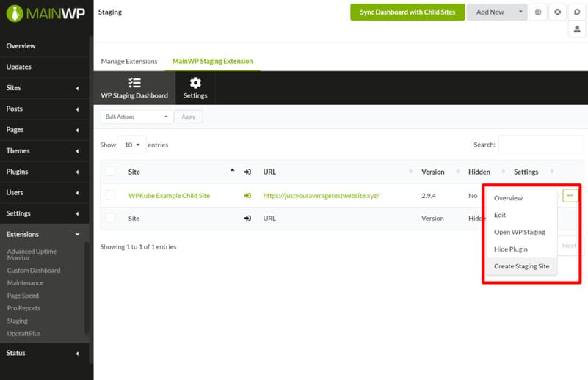Open Staging extension in sidebar
The image size is (588, 380).
tap(17, 321)
